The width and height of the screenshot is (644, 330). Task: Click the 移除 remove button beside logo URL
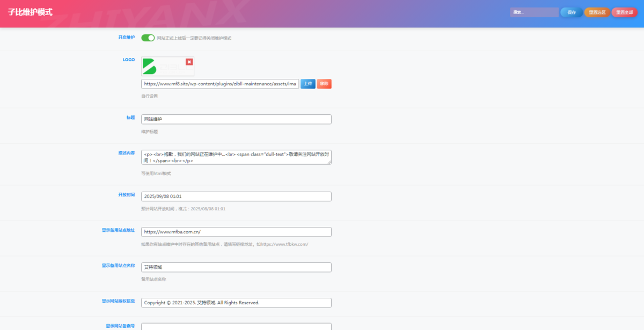tap(324, 84)
